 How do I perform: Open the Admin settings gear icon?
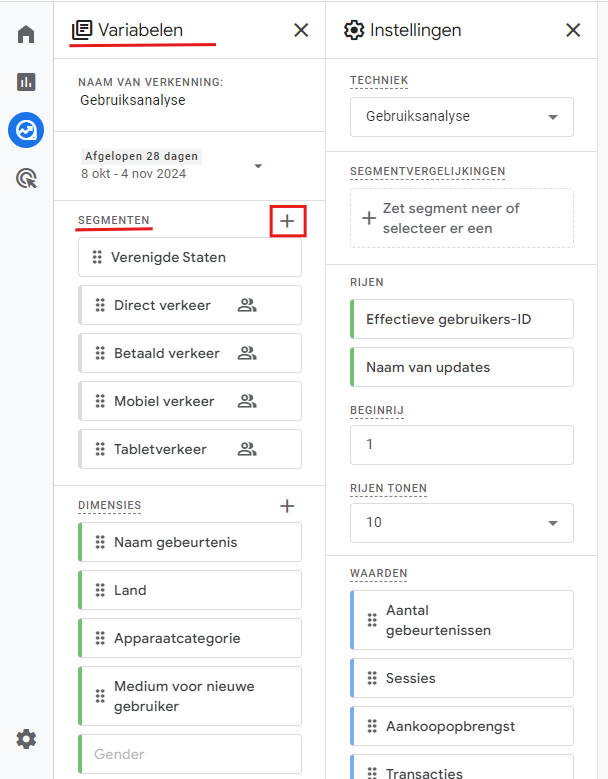(x=26, y=739)
